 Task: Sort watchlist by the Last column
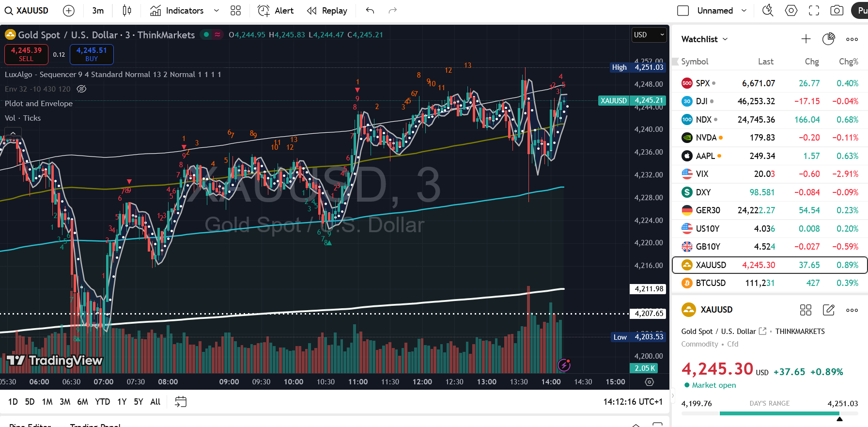coord(766,62)
